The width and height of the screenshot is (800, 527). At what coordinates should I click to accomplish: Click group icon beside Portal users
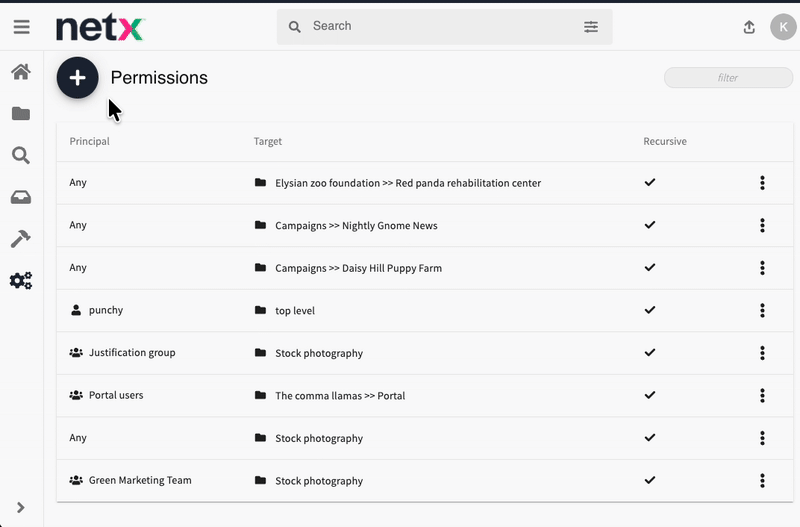pyautogui.click(x=76, y=395)
